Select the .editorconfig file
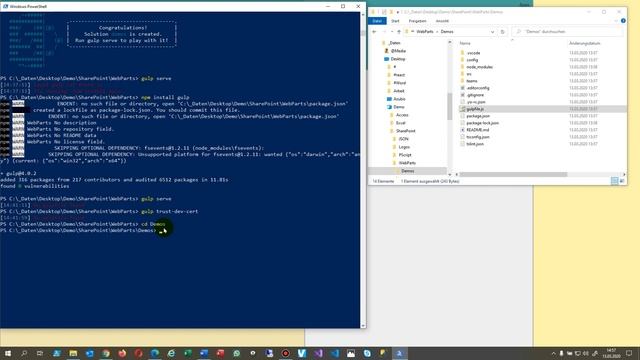This screenshot has height=360, width=640. click(478, 88)
